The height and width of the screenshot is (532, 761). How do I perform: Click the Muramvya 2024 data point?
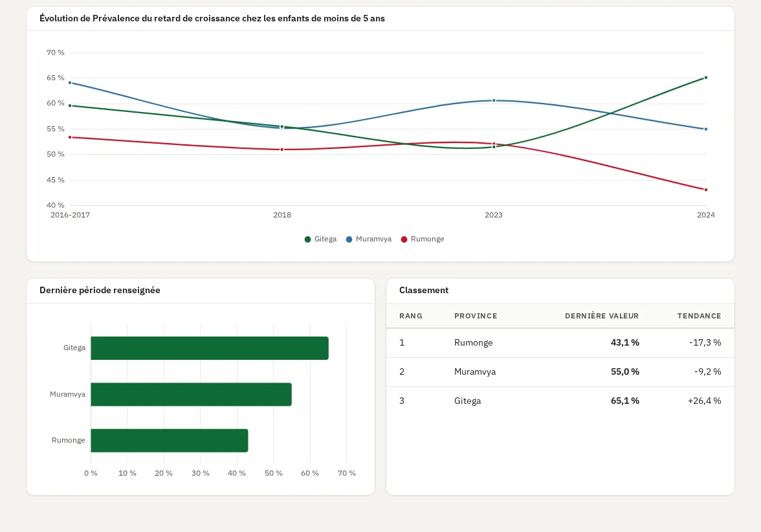point(705,129)
